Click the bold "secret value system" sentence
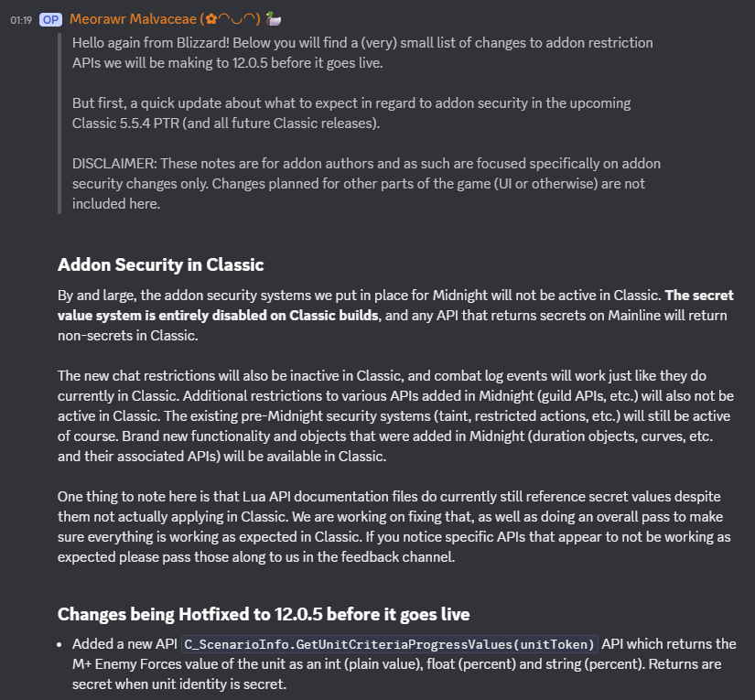 [699, 296]
